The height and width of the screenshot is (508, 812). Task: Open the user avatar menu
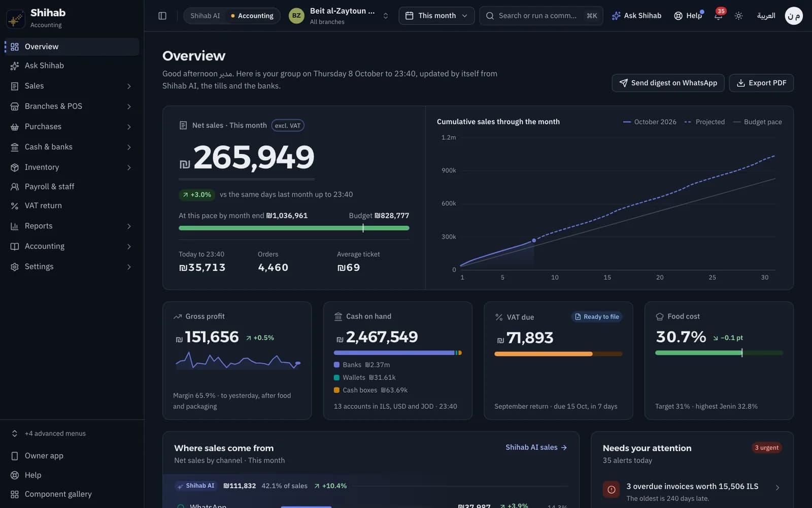coord(793,16)
